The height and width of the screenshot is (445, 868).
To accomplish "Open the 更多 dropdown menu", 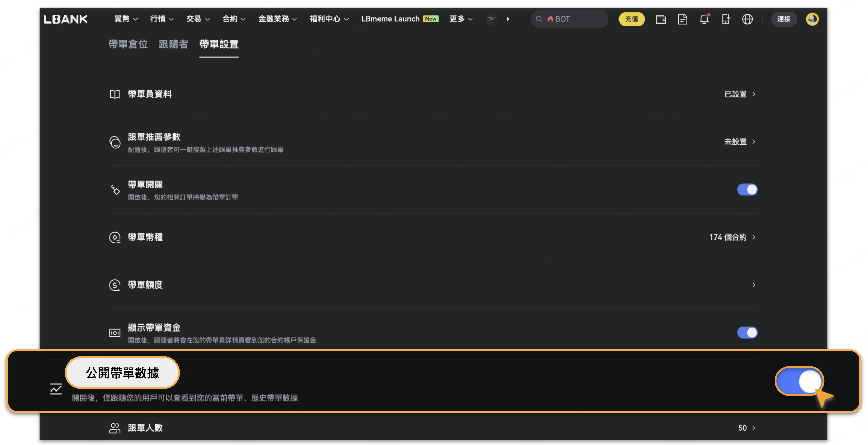I will pyautogui.click(x=461, y=19).
